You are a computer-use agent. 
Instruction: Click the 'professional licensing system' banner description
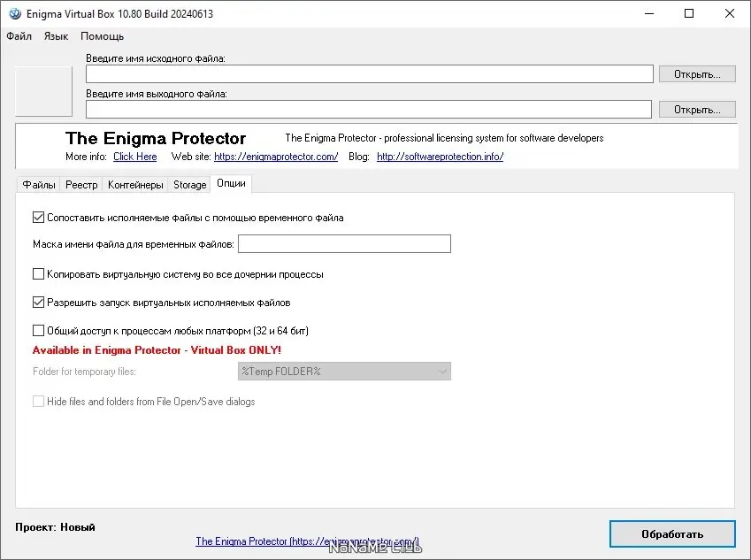click(444, 138)
